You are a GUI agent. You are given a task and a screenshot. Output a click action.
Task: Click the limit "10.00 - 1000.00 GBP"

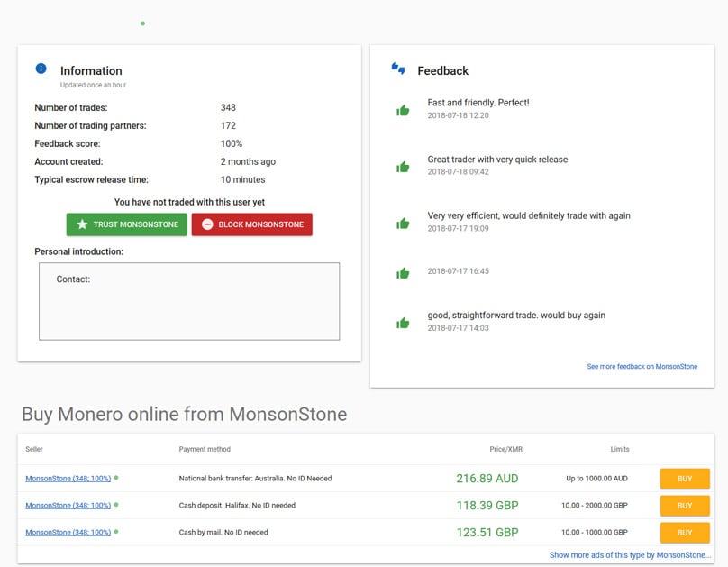point(595,532)
